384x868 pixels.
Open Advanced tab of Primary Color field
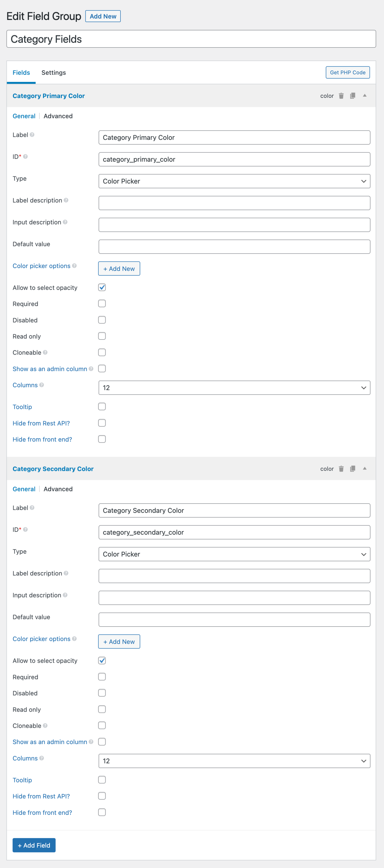pyautogui.click(x=58, y=116)
